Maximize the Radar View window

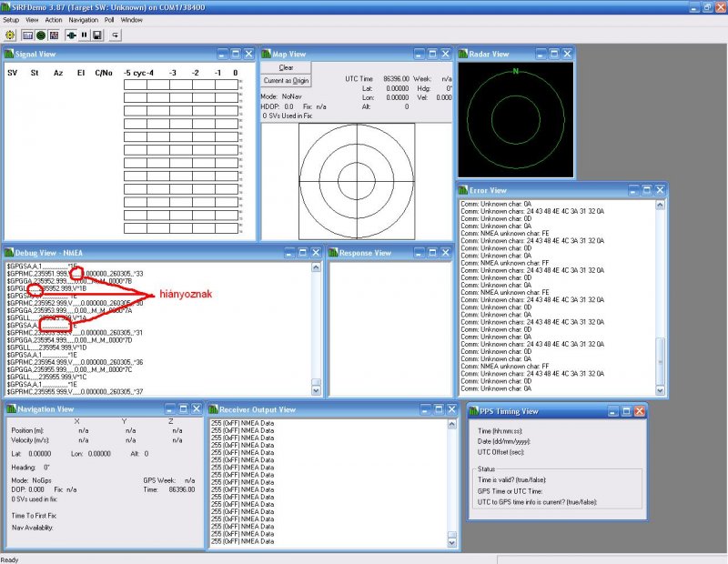(x=554, y=54)
